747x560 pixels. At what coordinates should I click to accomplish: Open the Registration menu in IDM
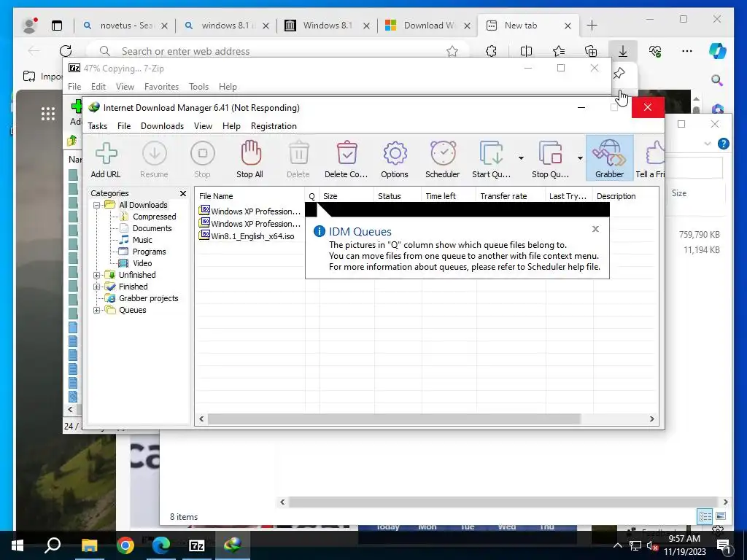[274, 126]
